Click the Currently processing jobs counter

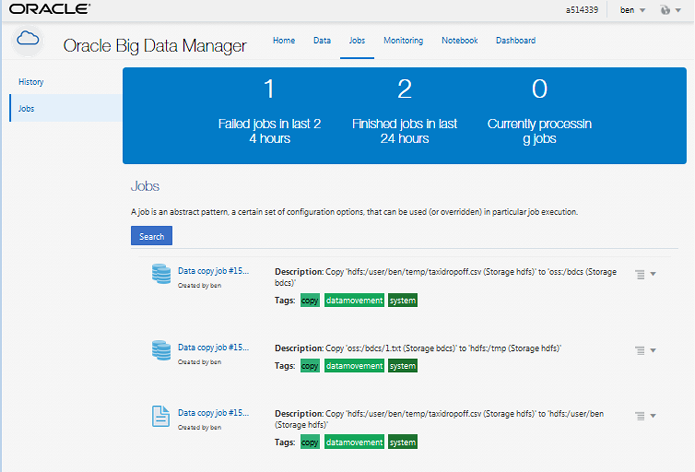click(x=539, y=111)
